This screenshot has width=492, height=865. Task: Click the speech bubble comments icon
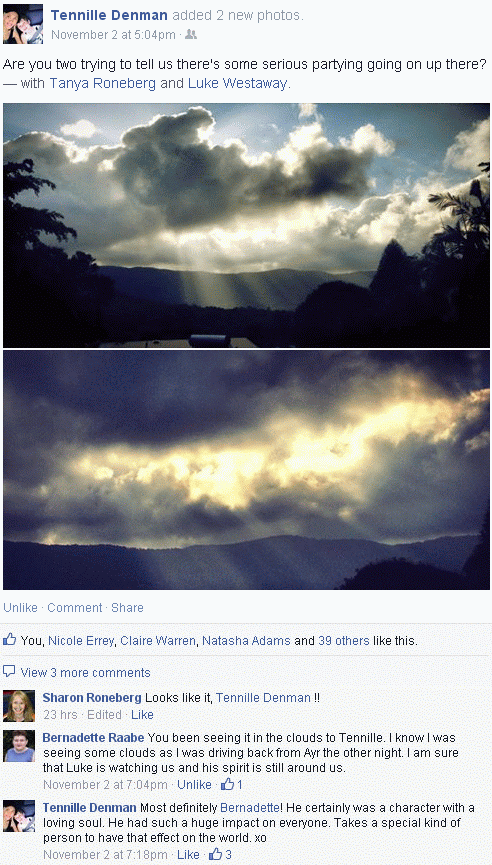[9, 671]
